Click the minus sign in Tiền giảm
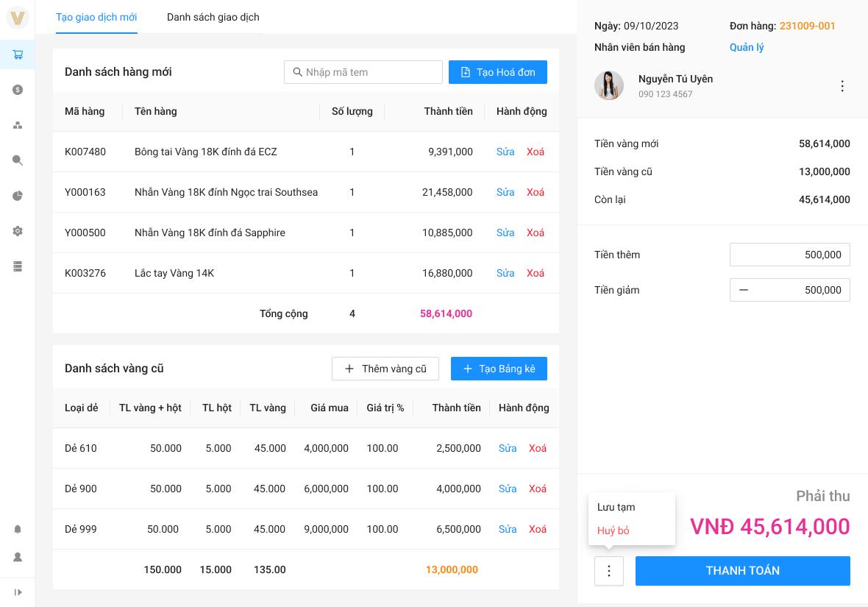This screenshot has width=868, height=607. coord(744,290)
